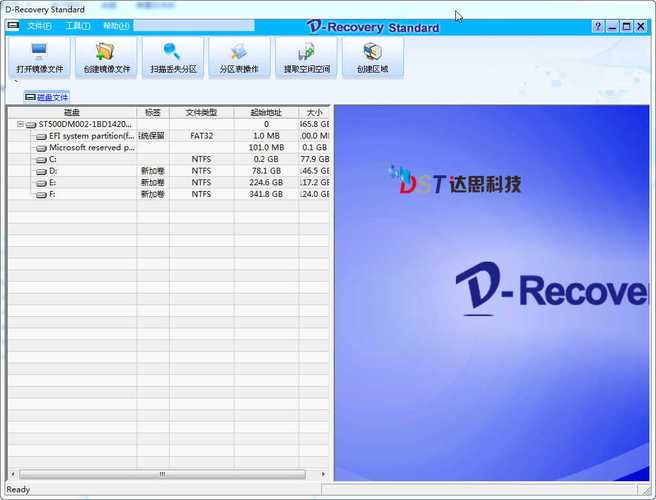Viewport: 656px width, 500px height.
Task: Click the 224.6 GB start address cell
Action: pyautogui.click(x=266, y=183)
